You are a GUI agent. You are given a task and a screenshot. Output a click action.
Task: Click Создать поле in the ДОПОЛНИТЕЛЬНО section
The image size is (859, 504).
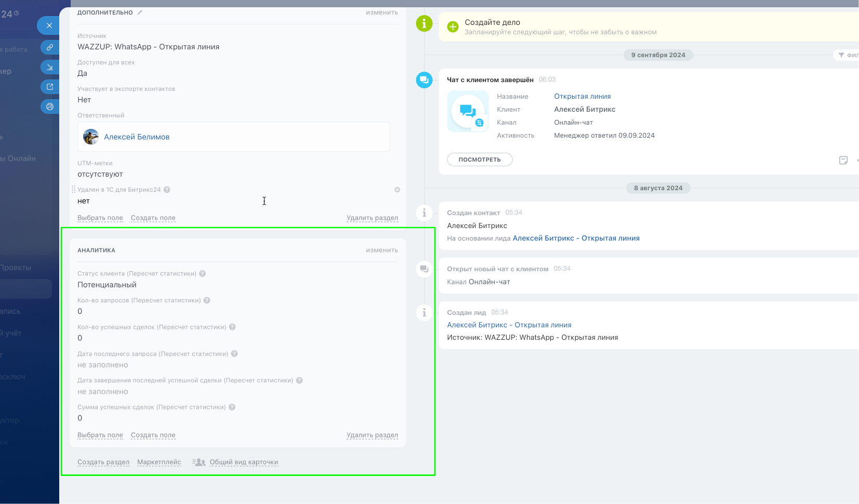[x=153, y=218]
